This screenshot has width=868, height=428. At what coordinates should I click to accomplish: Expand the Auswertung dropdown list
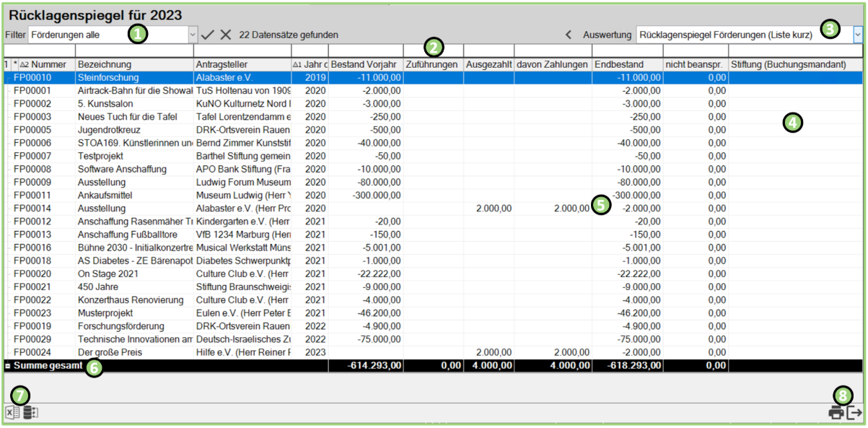[858, 34]
